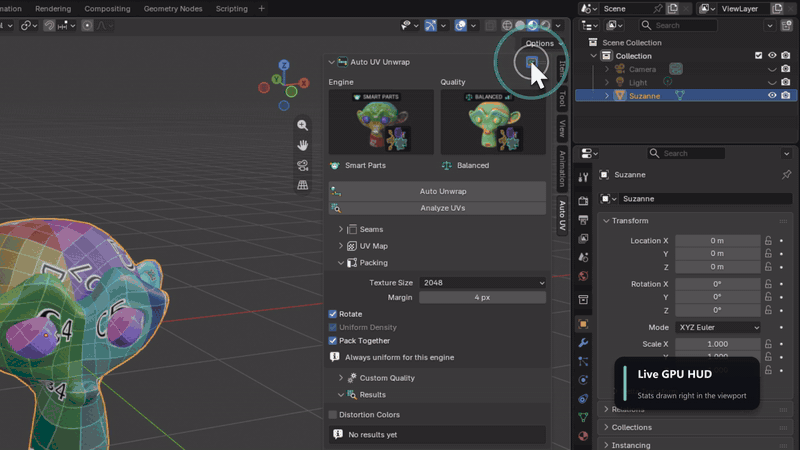Screen dimensions: 800x450
Task: Open viewport Options dropdown
Action: click(544, 43)
